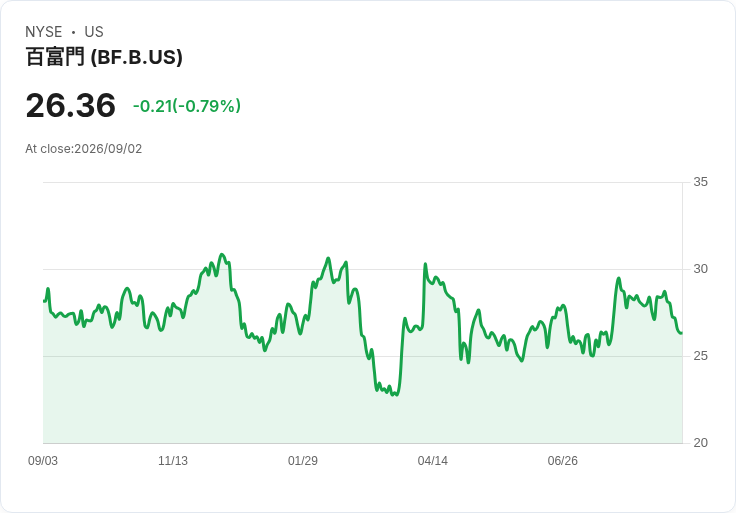Click the chart's highest peak near 31
The image size is (736, 513).
click(x=222, y=255)
